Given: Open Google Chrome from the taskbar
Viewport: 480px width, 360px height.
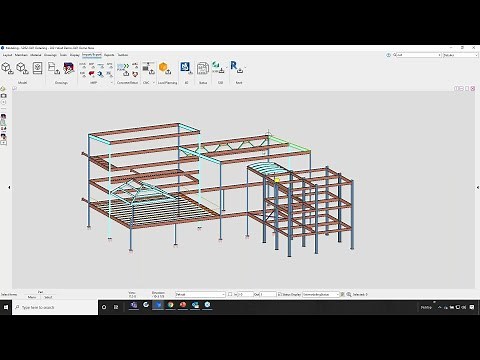Looking at the screenshot, I should tap(170, 305).
